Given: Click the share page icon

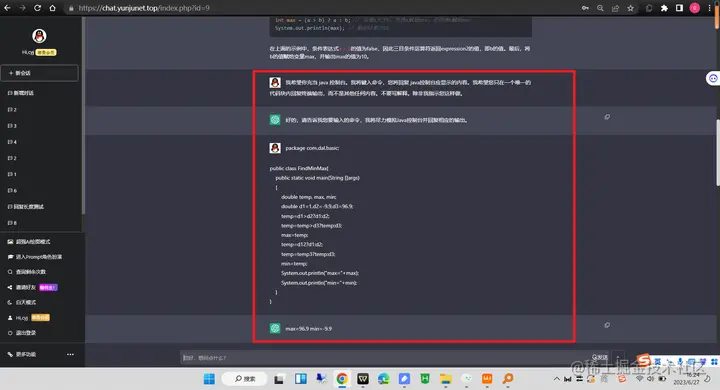Looking at the screenshot, I should [x=615, y=8].
